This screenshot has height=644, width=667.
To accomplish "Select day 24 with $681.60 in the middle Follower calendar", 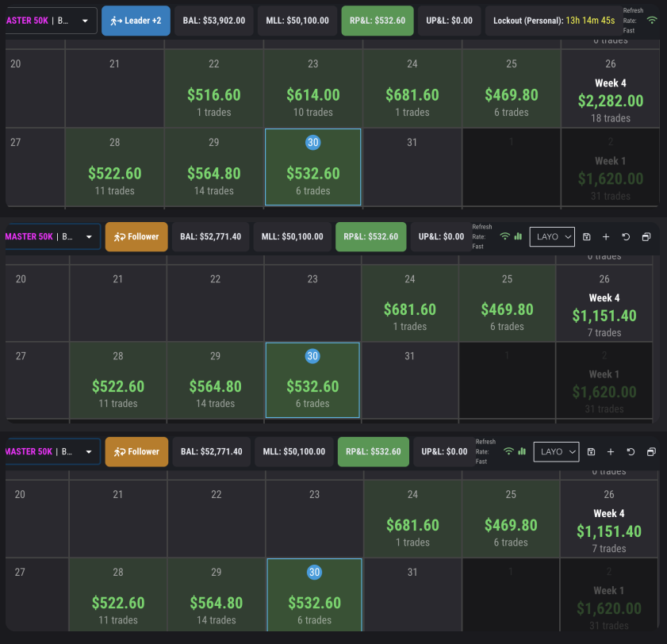I will click(410, 303).
